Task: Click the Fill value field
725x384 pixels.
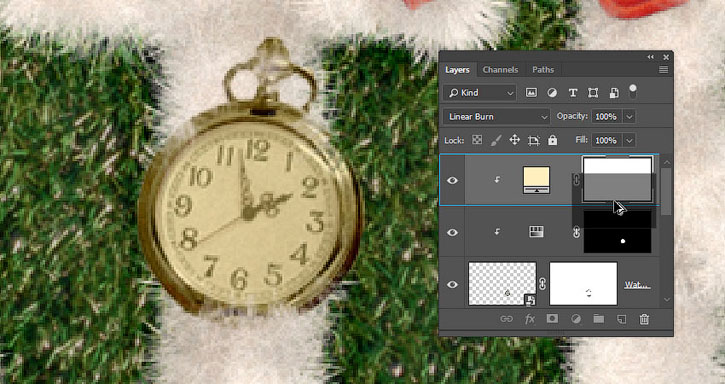Action: coord(606,140)
